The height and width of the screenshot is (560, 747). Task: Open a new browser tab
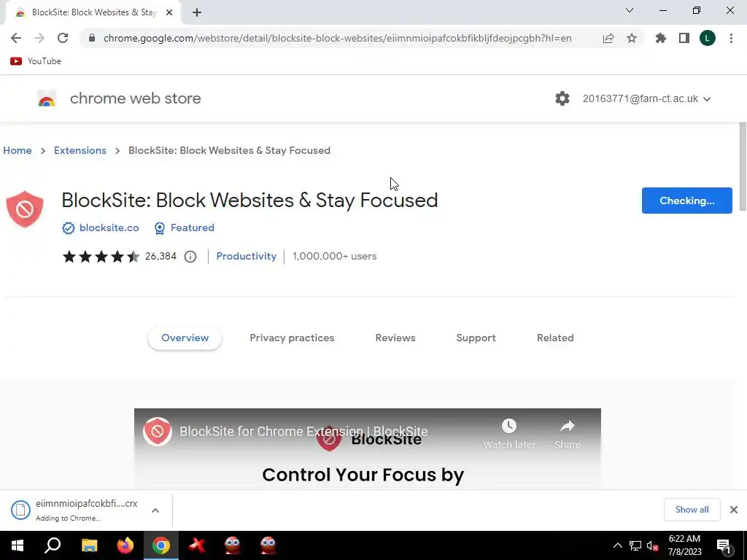click(197, 12)
